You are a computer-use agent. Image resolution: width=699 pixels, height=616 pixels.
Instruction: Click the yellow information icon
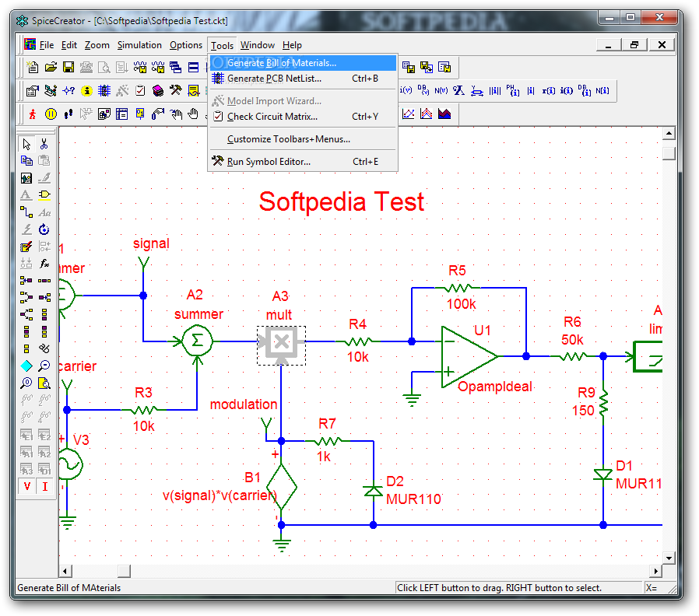tap(86, 91)
